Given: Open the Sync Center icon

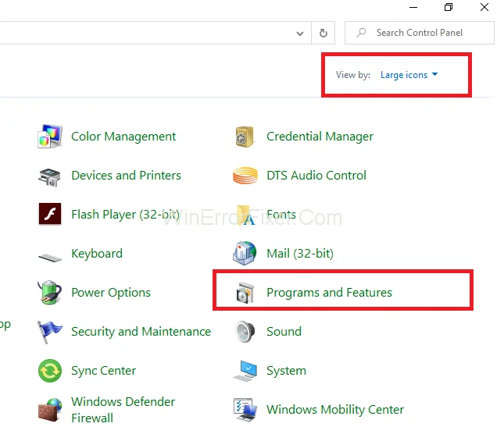Looking at the screenshot, I should (x=50, y=371).
